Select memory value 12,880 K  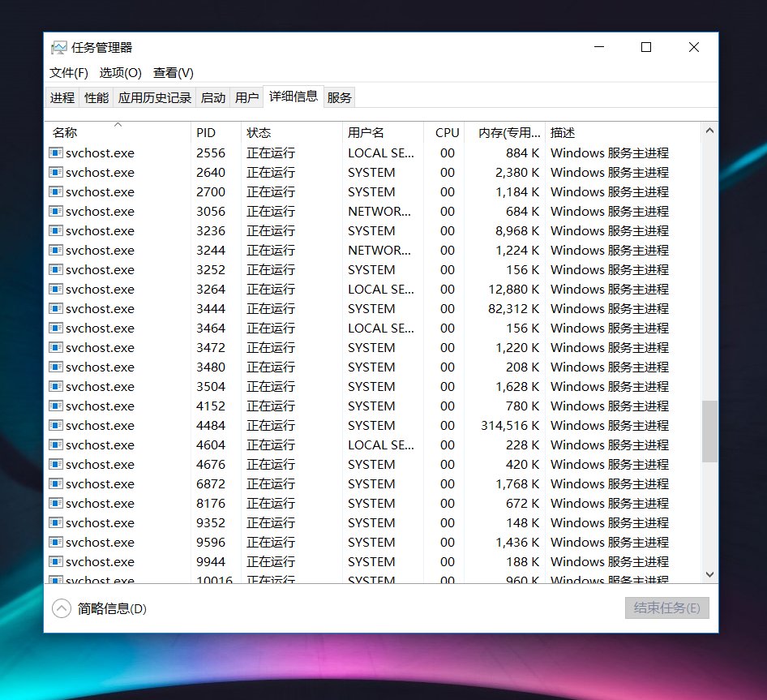513,289
